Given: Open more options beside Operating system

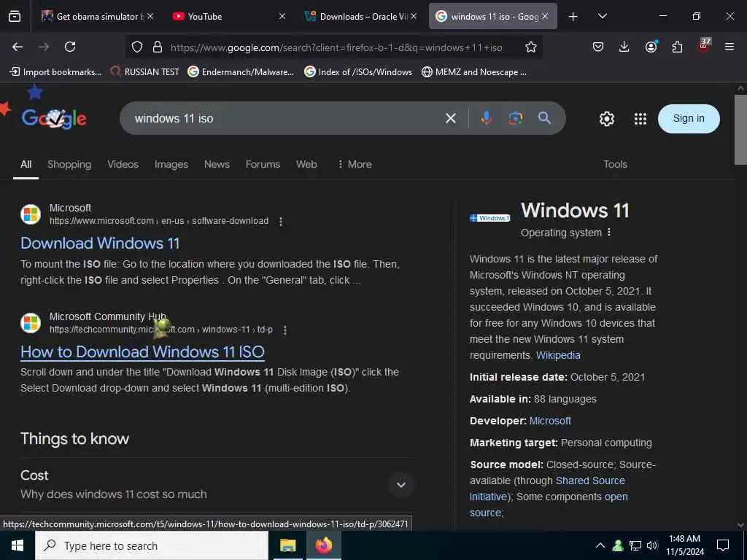Looking at the screenshot, I should tap(609, 233).
